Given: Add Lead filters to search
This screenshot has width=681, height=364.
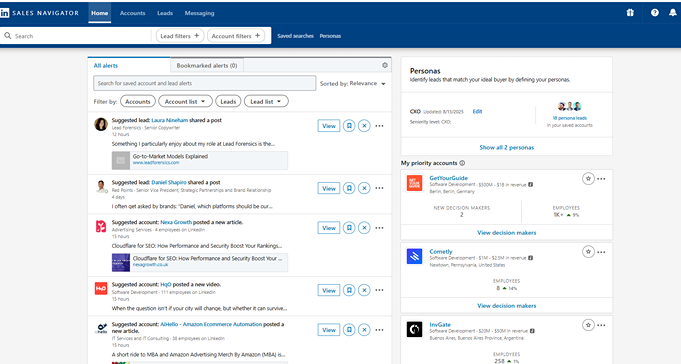Looking at the screenshot, I should 180,36.
